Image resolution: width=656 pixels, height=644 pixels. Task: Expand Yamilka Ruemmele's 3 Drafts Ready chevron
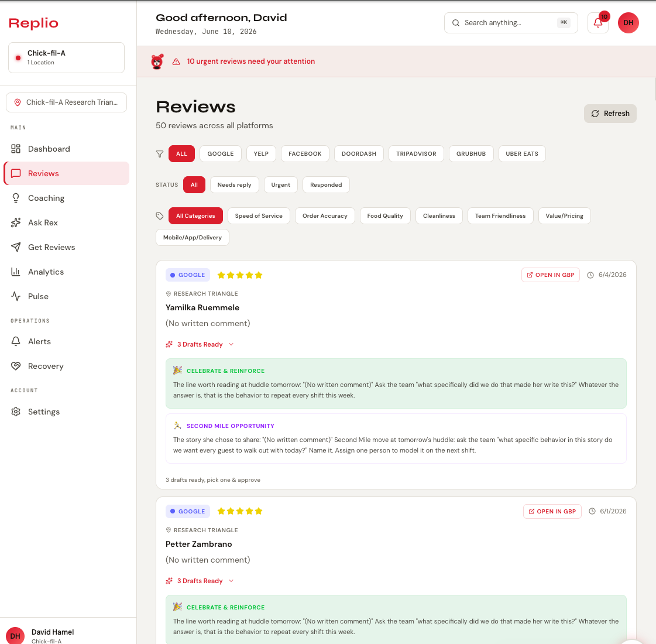pyautogui.click(x=231, y=344)
